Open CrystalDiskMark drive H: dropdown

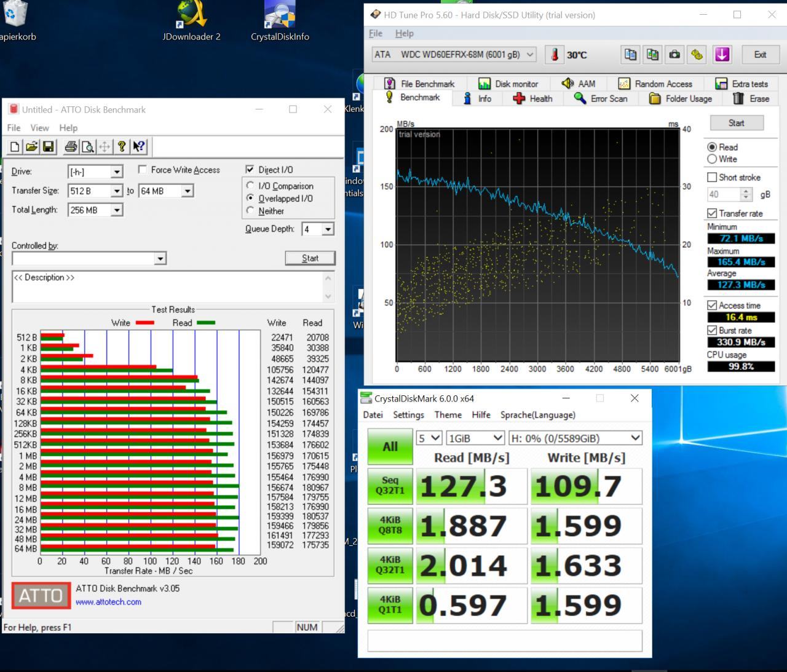tap(575, 438)
